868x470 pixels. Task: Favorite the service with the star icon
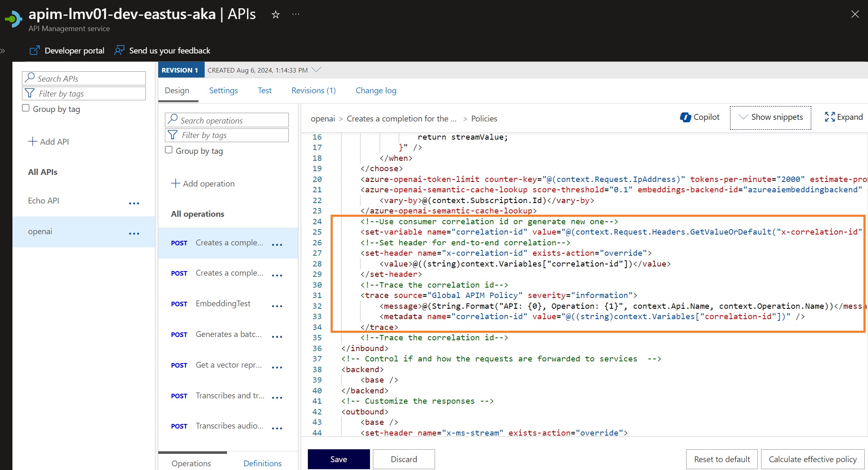coord(276,15)
